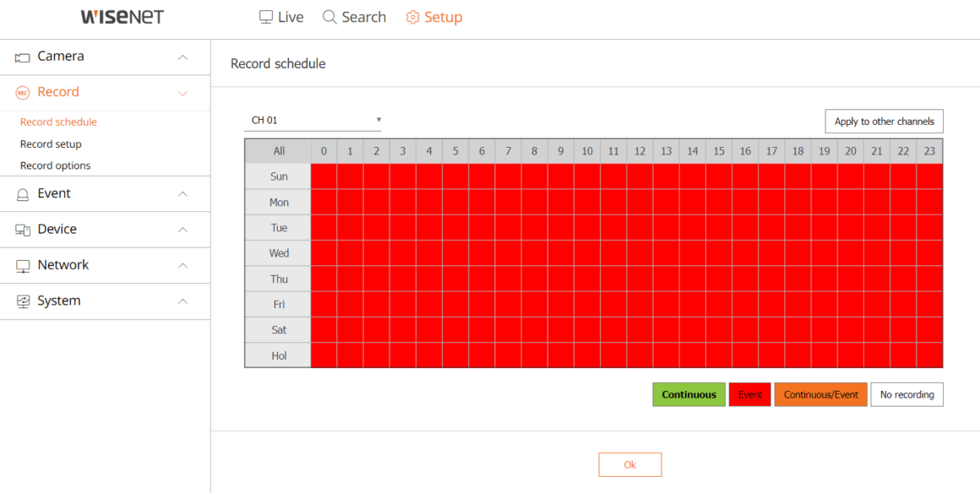Click the Device monitor icon
This screenshot has height=493, width=980.
pyautogui.click(x=23, y=230)
